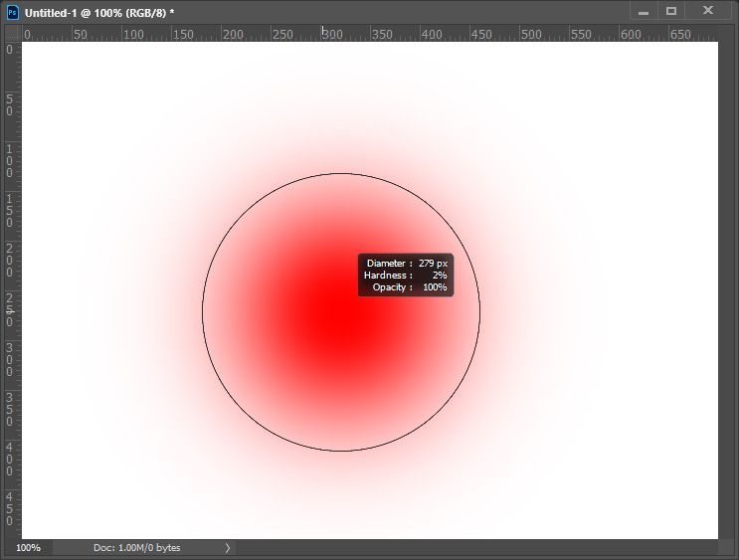Click the 100% zoom level field
Screen dimensions: 739x560
pos(28,548)
